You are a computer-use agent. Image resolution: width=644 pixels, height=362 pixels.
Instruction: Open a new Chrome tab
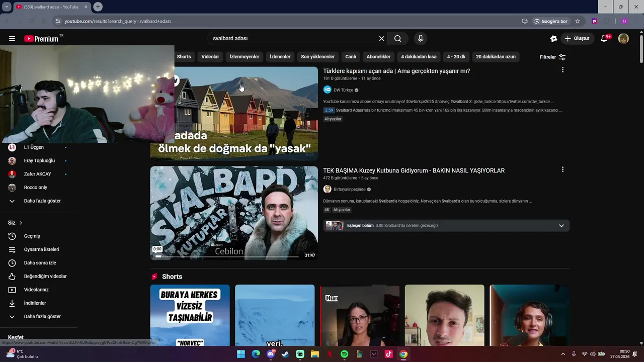click(x=98, y=7)
